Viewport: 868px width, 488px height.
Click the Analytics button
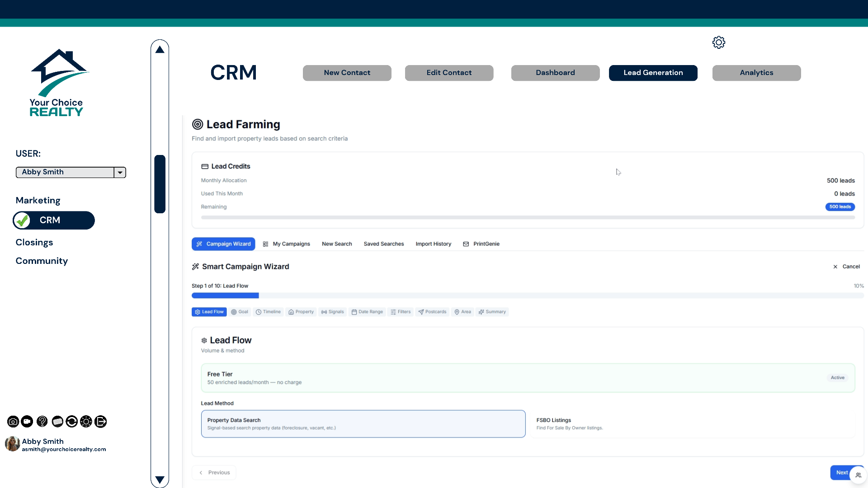756,73
